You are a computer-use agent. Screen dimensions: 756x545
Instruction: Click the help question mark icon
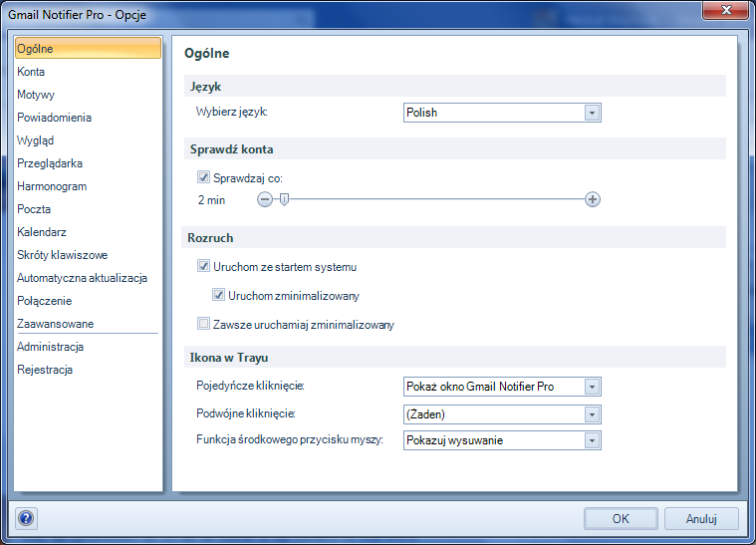click(26, 518)
